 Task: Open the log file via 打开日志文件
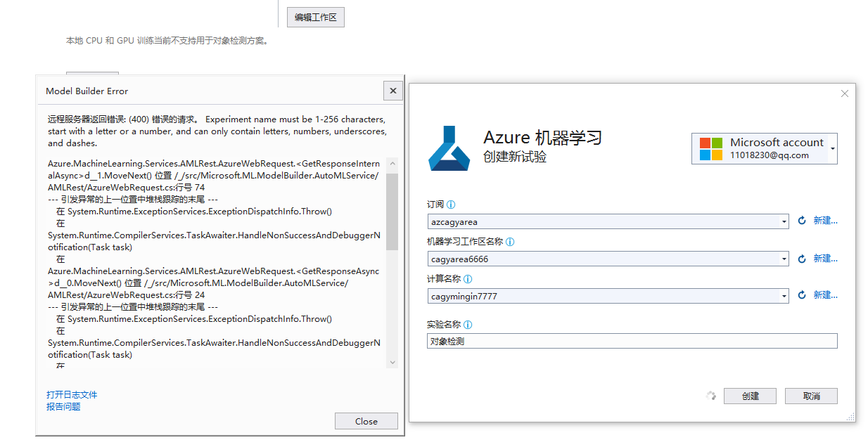point(72,395)
